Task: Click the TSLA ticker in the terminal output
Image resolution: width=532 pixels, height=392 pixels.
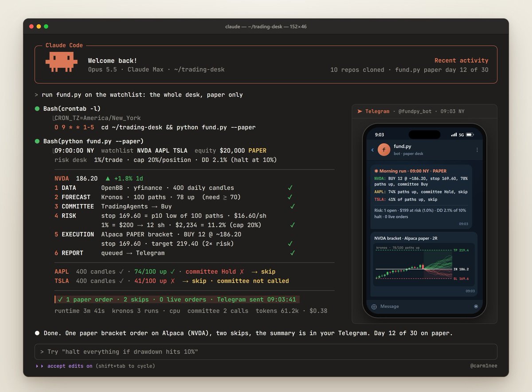Action: pos(62,281)
